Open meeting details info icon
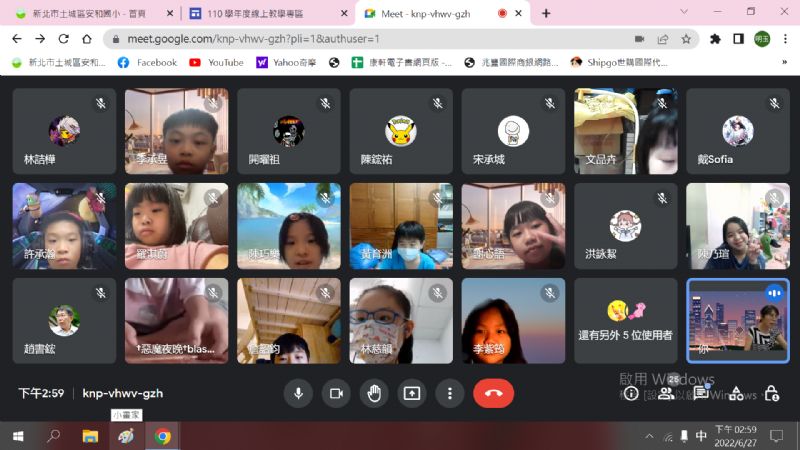Image resolution: width=800 pixels, height=450 pixels. [x=631, y=393]
